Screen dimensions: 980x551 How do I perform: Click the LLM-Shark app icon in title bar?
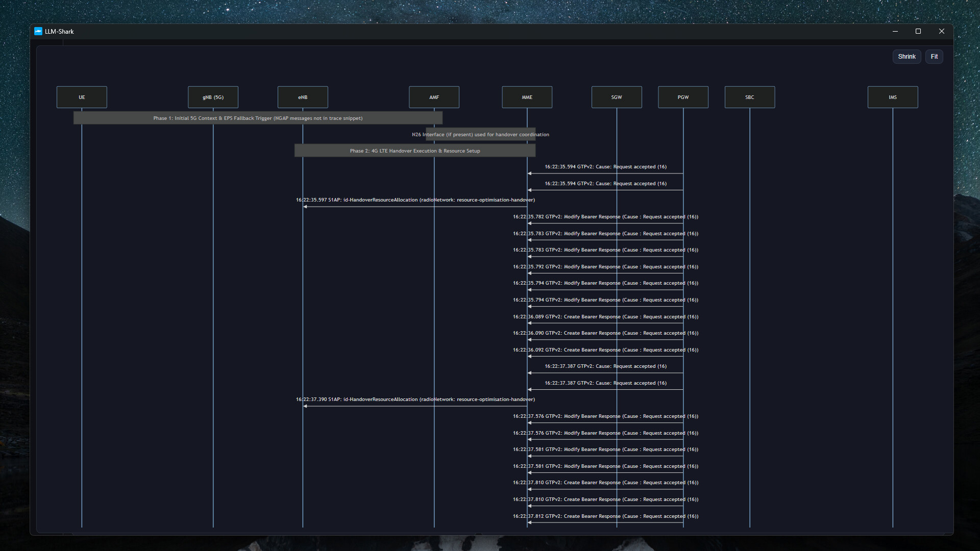point(38,31)
